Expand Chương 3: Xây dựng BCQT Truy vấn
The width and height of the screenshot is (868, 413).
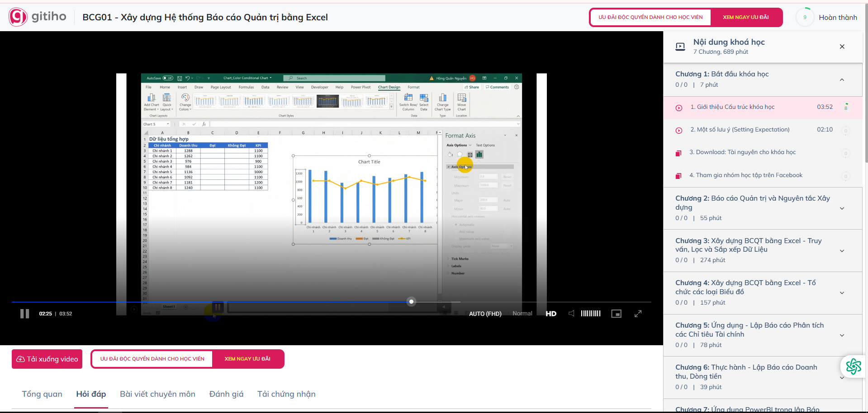[x=842, y=251]
